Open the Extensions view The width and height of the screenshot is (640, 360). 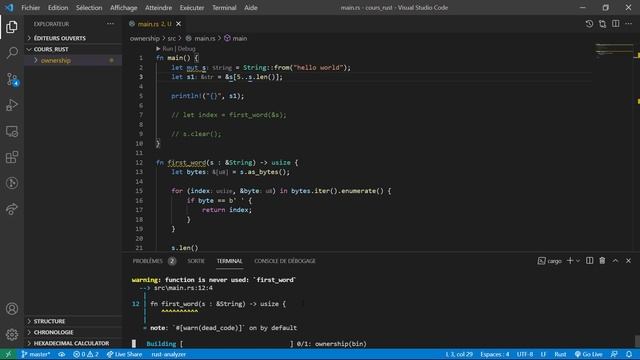[12, 158]
